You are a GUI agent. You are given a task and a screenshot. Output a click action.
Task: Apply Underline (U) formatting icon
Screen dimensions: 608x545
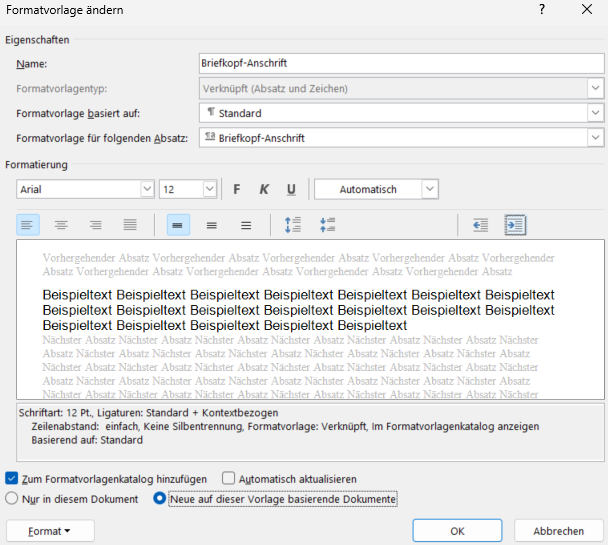click(x=291, y=189)
